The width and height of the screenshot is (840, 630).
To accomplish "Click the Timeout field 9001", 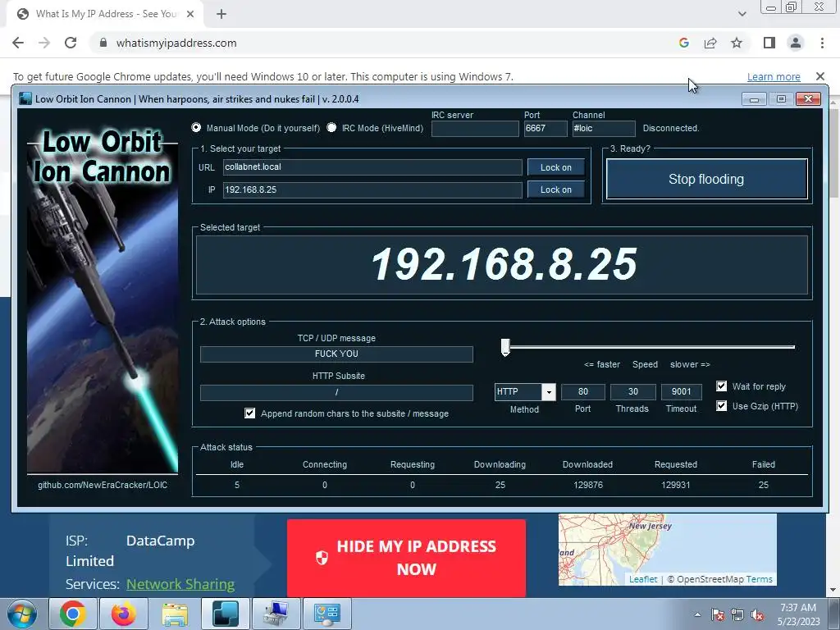I will [682, 392].
